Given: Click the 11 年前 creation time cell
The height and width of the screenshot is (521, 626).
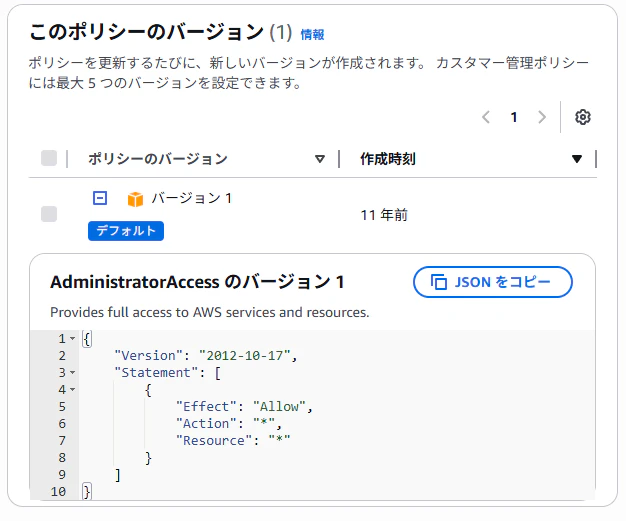Looking at the screenshot, I should click(384, 215).
